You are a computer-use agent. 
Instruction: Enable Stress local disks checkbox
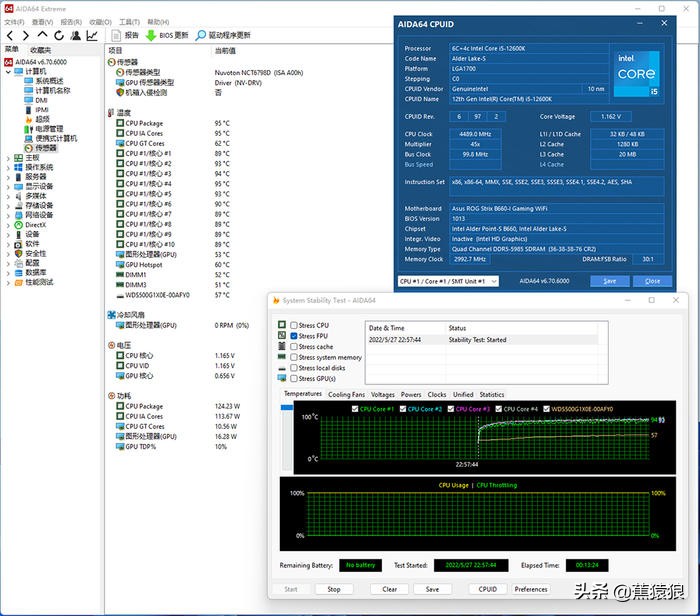point(294,368)
